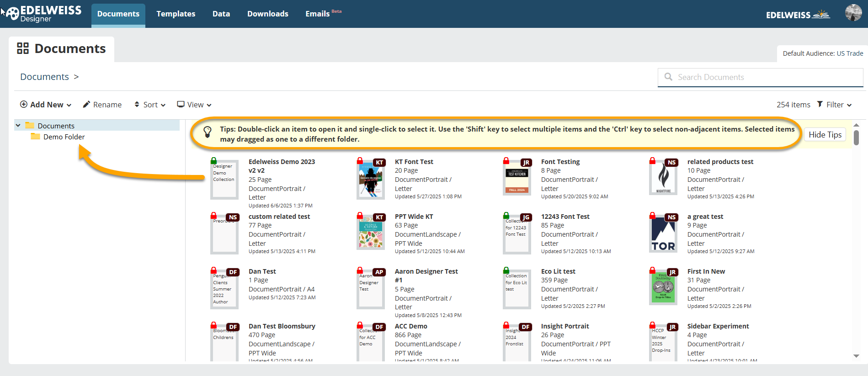The width and height of the screenshot is (868, 376).
Task: Click the Rename button
Action: point(102,105)
